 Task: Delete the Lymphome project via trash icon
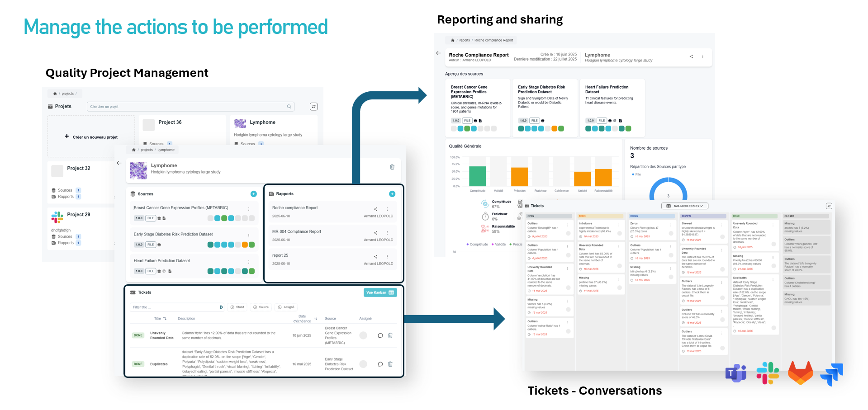click(392, 167)
